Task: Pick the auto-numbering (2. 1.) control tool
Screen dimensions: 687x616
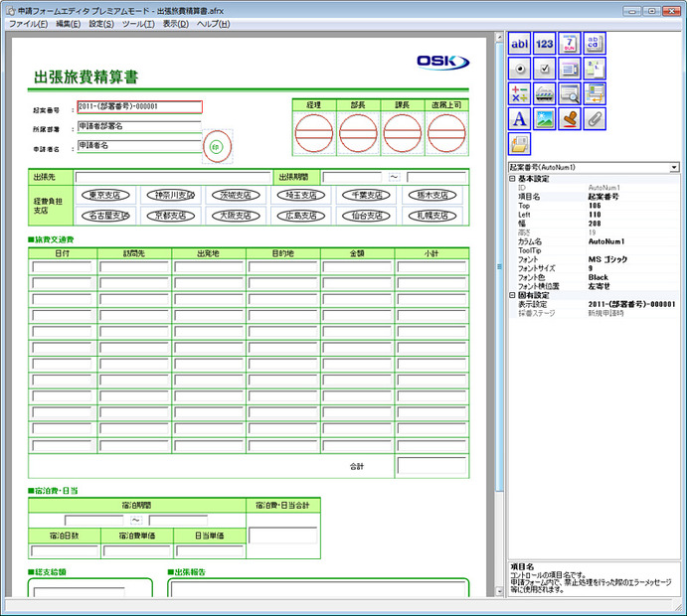Action: pyautogui.click(x=595, y=69)
